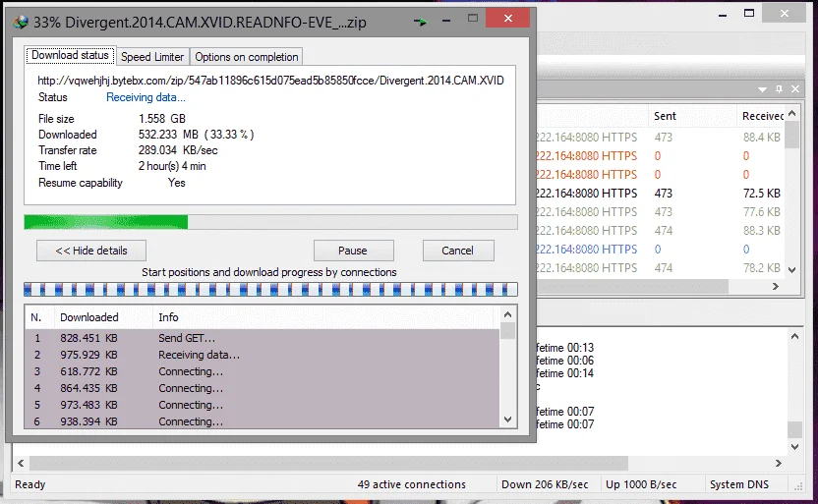Switch to the Speed Limiter tab
Image resolution: width=818 pixels, height=504 pixels.
[x=151, y=57]
